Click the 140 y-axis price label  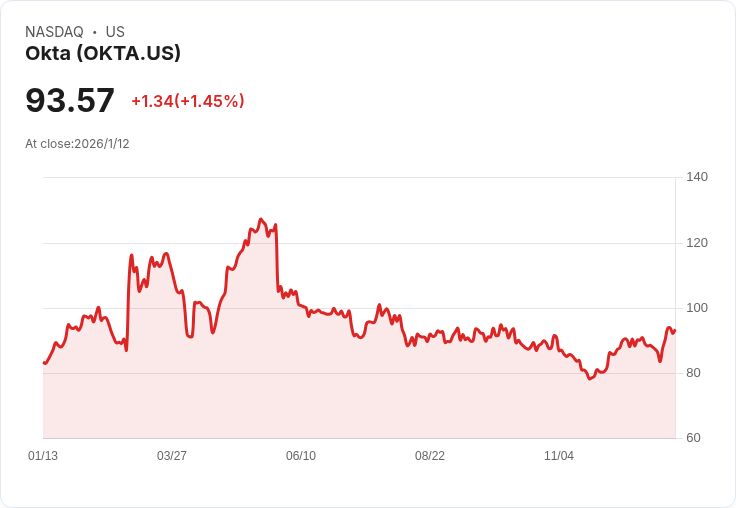[697, 177]
